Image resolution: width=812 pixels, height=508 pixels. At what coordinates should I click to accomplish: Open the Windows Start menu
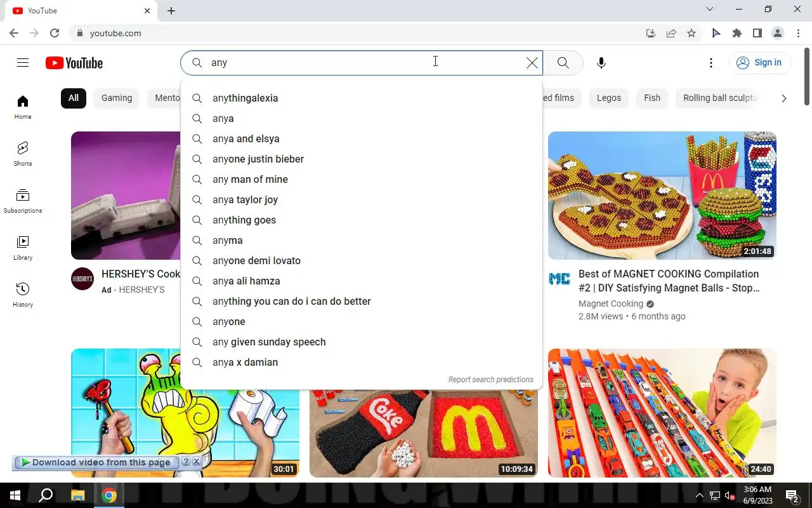coord(15,495)
